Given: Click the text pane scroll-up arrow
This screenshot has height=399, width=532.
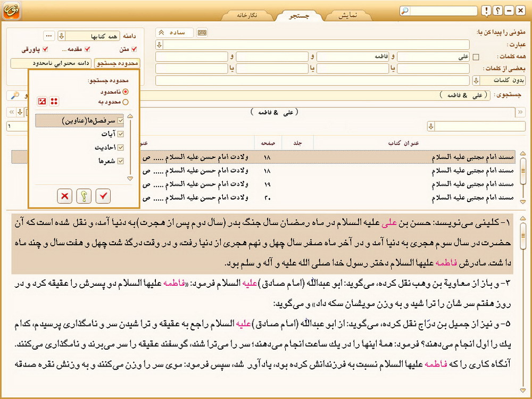Looking at the screenshot, I should pyautogui.click(x=523, y=218).
